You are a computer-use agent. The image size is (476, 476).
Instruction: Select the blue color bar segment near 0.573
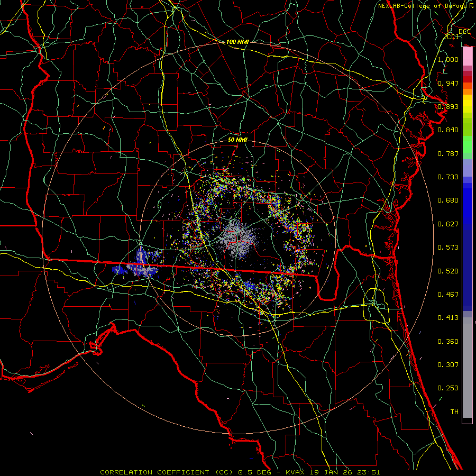467,248
